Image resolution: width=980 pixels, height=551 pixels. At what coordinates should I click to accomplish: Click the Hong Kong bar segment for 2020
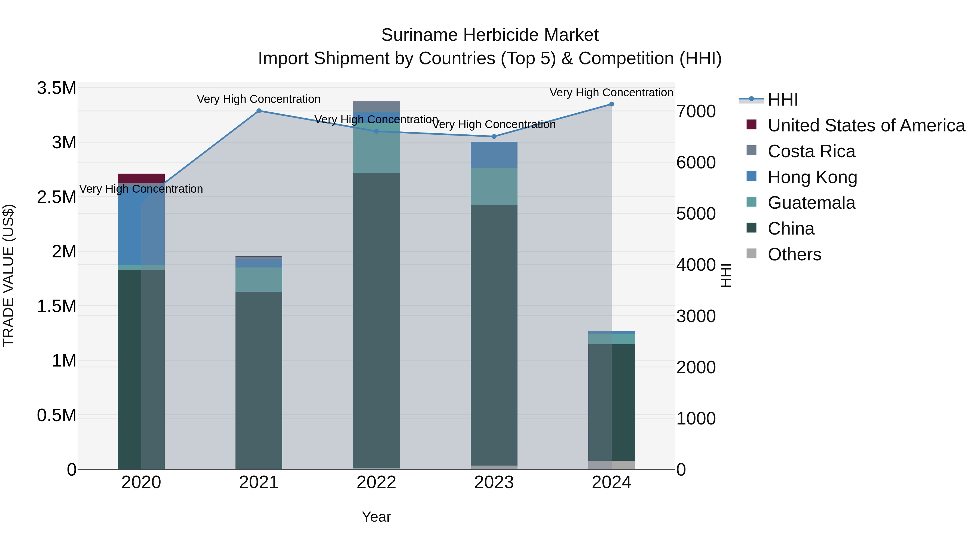point(141,226)
